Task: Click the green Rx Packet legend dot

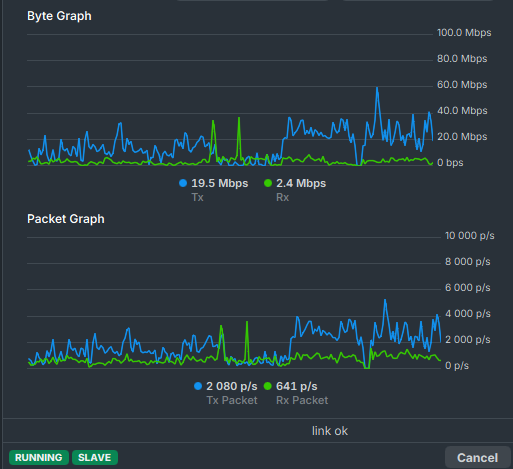Action: point(268,386)
